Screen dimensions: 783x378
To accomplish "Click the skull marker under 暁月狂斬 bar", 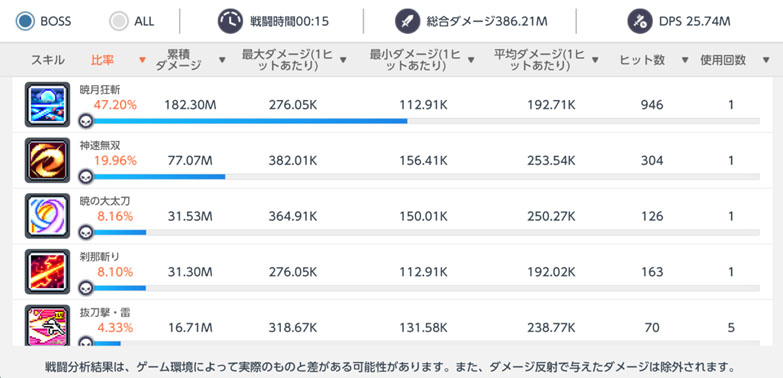I will pyautogui.click(x=86, y=121).
